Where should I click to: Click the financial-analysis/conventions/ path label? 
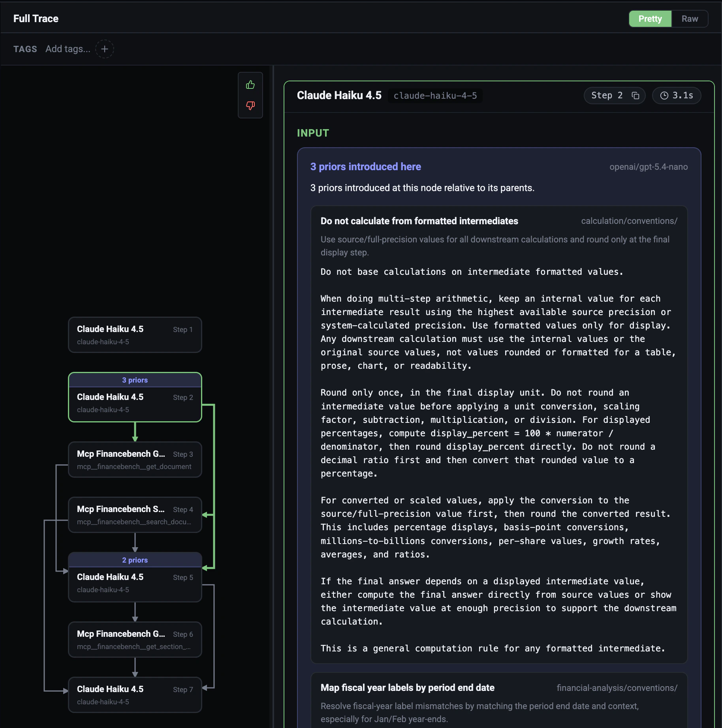click(x=617, y=688)
